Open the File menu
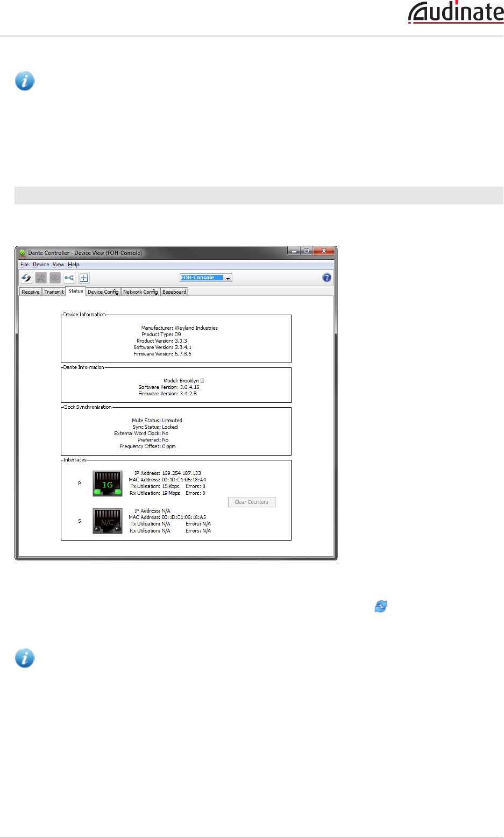Viewport: 504px width, 838px height. [24, 265]
